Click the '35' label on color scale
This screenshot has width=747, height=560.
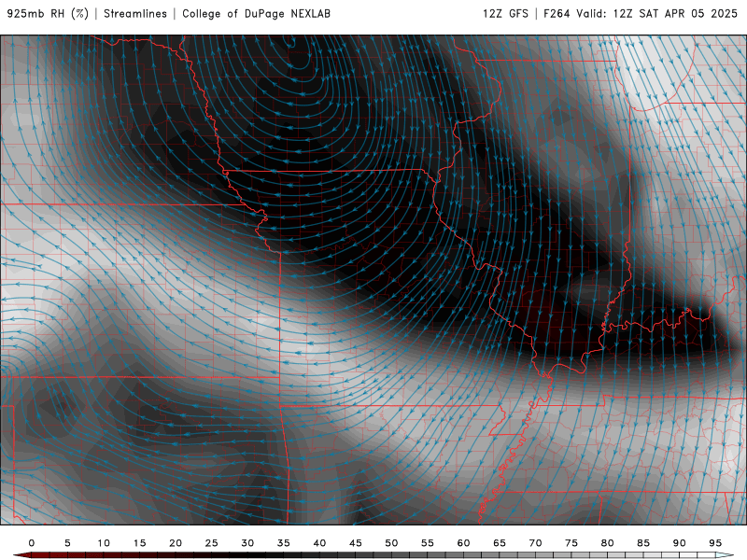coord(284,543)
